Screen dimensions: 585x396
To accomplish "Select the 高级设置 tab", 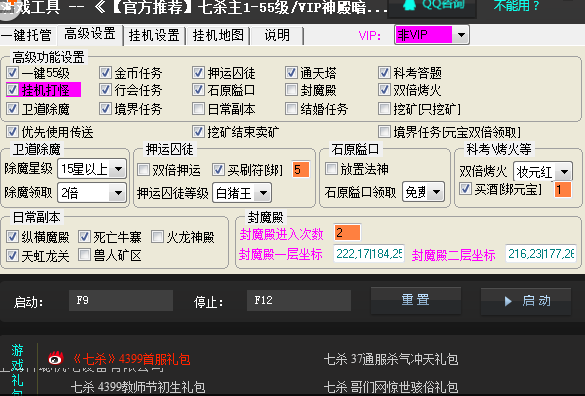I will click(x=90, y=34).
